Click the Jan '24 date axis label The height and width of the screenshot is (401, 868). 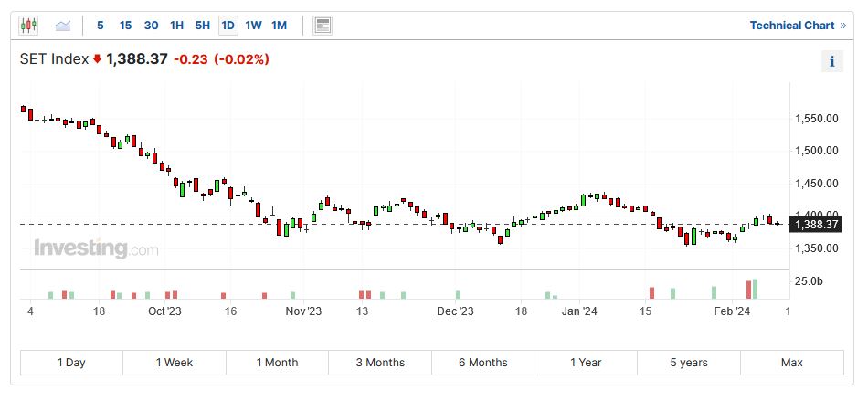pos(579,311)
